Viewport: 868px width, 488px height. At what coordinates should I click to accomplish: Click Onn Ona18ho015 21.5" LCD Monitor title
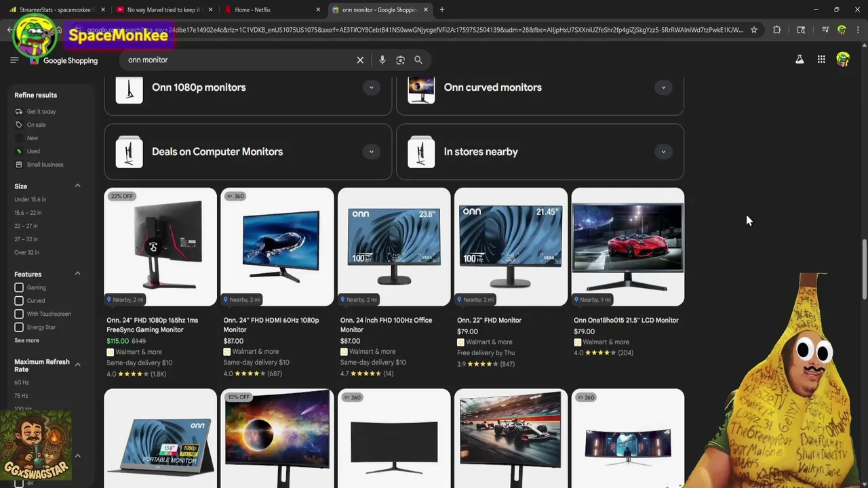coord(626,320)
